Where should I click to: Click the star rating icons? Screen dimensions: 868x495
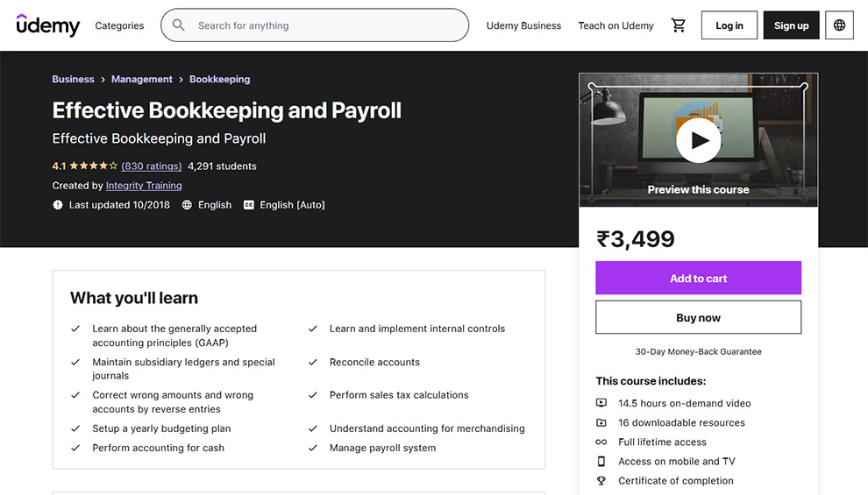pyautogui.click(x=93, y=166)
